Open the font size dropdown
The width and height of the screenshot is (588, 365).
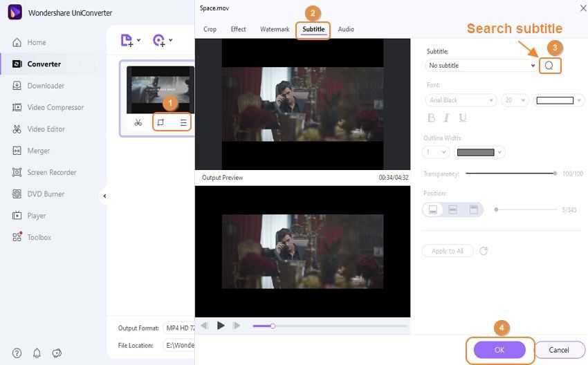(515, 100)
